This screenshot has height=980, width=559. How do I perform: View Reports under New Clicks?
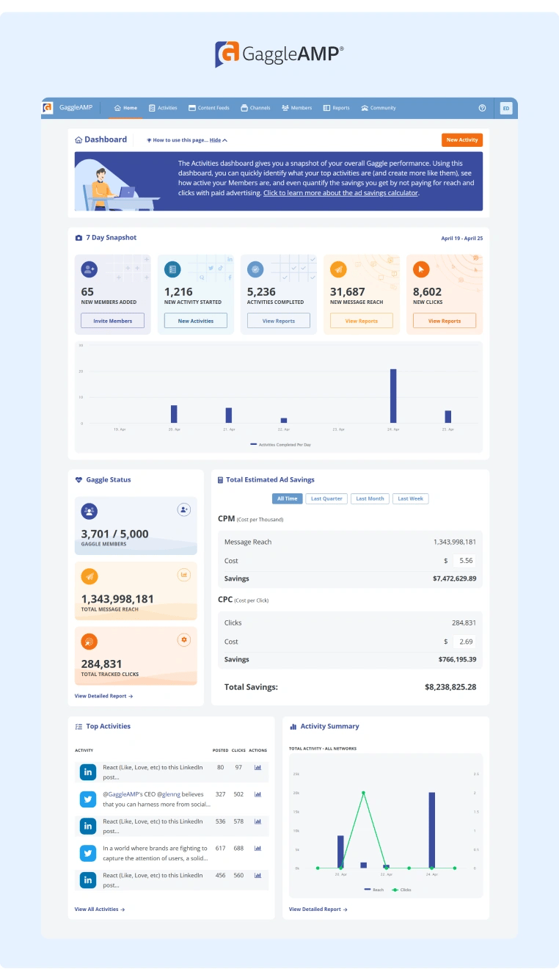(445, 321)
